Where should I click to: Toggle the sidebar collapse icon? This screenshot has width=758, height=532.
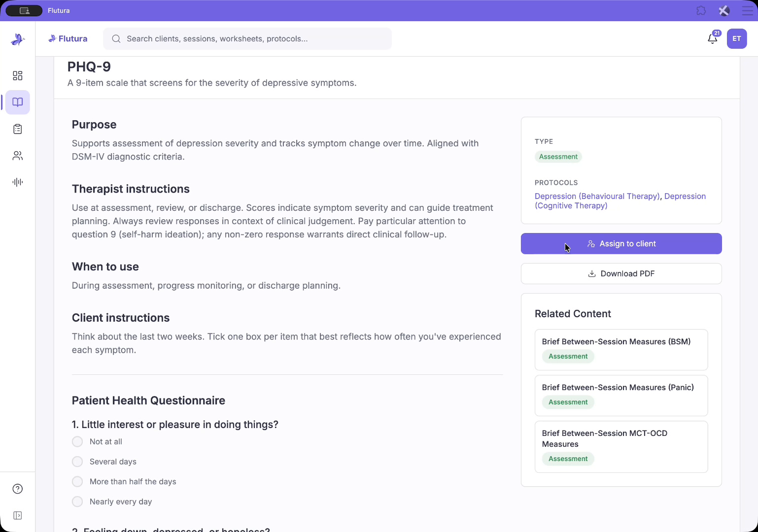[18, 515]
